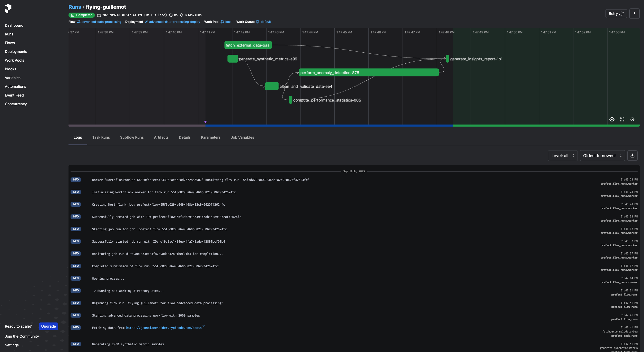Click the recenter timeline target icon
This screenshot has height=352, width=644.
(x=612, y=119)
